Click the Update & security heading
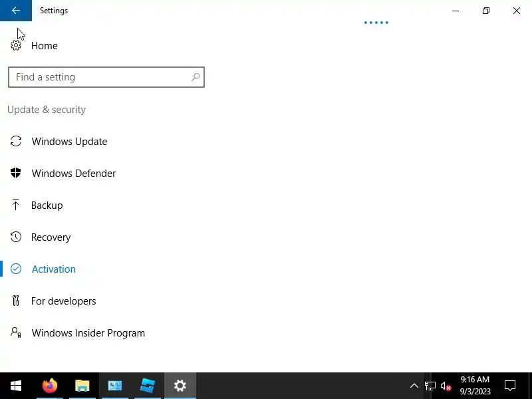The image size is (532, 399). [47, 110]
